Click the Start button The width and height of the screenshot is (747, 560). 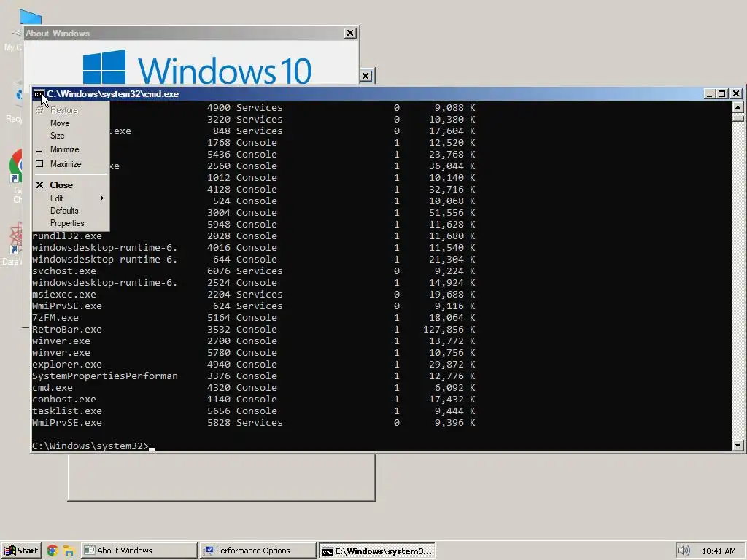pos(21,551)
